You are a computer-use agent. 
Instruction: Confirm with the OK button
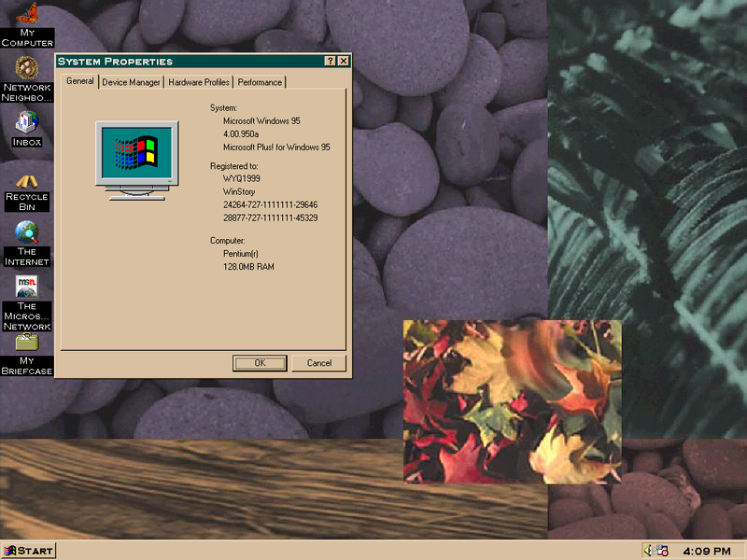(260, 363)
